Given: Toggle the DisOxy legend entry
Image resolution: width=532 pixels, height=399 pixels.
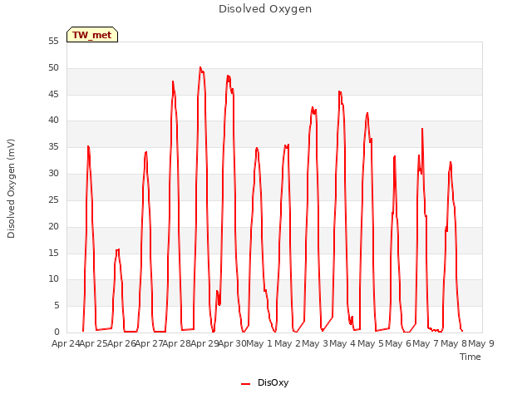Looking at the screenshot, I should [265, 382].
